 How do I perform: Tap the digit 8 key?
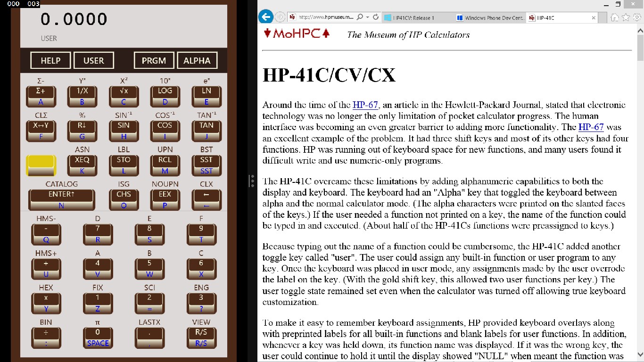pyautogui.click(x=149, y=234)
